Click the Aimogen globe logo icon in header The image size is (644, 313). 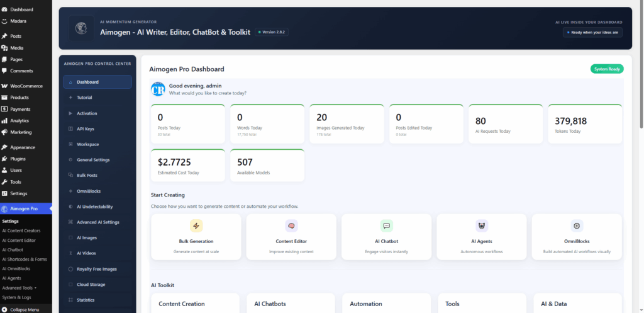coord(81,28)
